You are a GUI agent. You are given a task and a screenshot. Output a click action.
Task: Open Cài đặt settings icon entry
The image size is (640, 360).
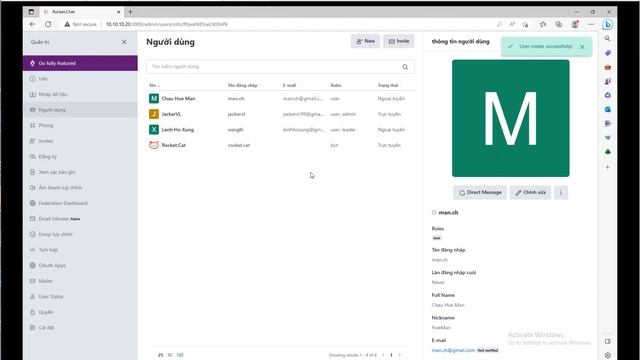point(33,327)
